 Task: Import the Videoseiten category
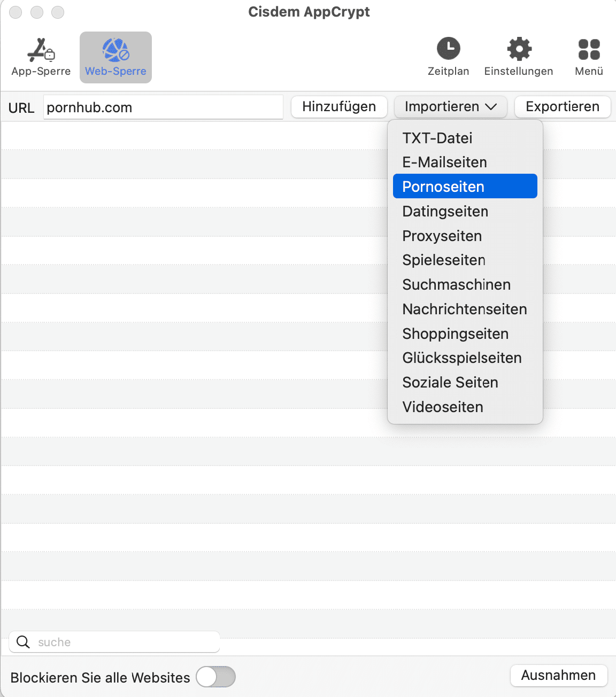[443, 407]
